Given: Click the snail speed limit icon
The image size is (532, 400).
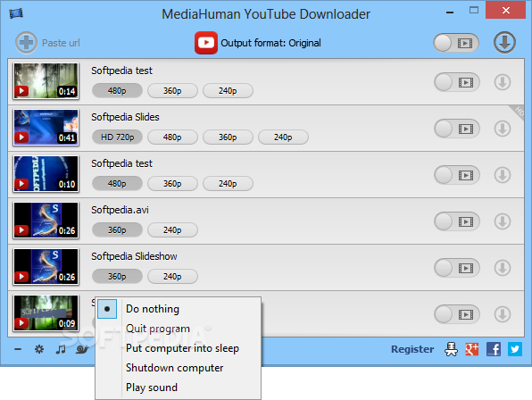Looking at the screenshot, I should coord(82,349).
